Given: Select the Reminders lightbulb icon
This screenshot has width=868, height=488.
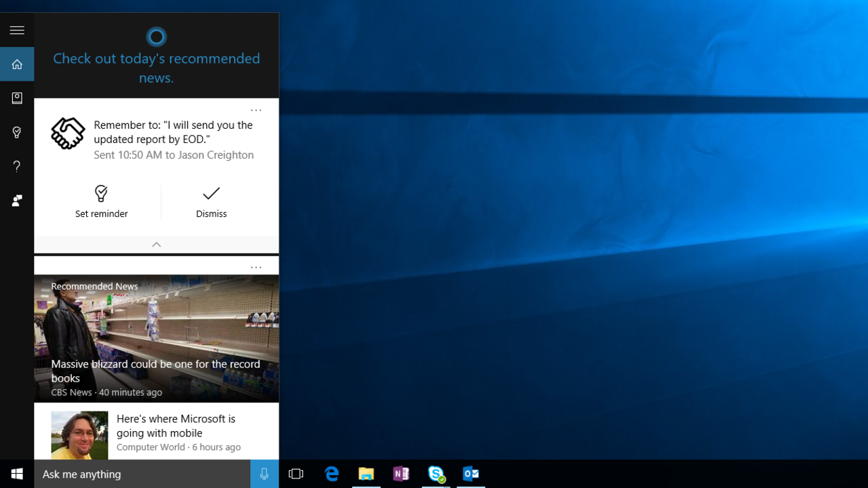Looking at the screenshot, I should pos(17,132).
